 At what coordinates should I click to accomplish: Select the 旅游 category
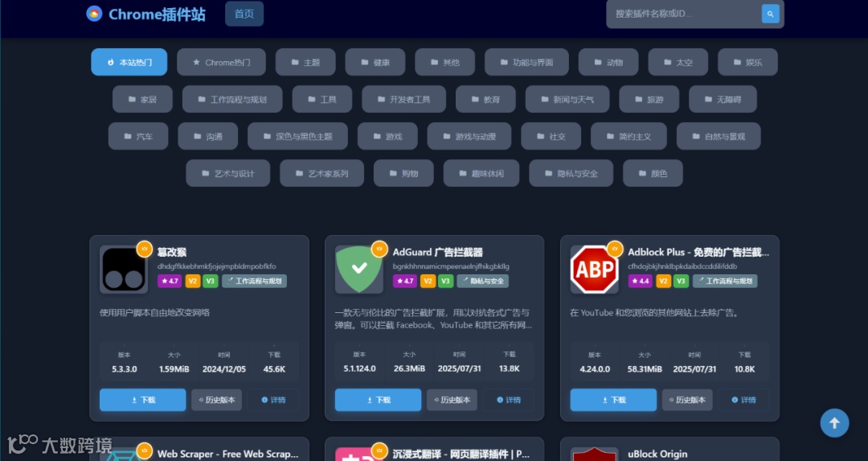click(x=649, y=99)
